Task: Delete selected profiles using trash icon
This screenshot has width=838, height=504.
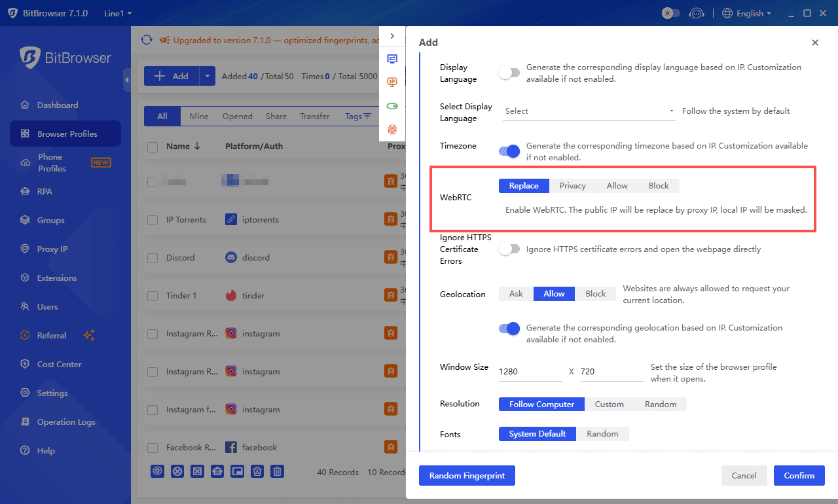Action: (277, 471)
